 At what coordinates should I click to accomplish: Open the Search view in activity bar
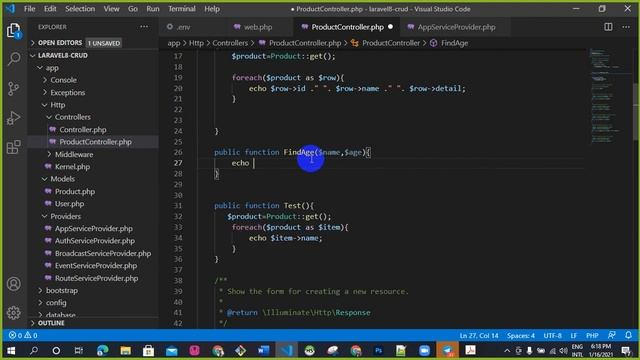[x=13, y=60]
